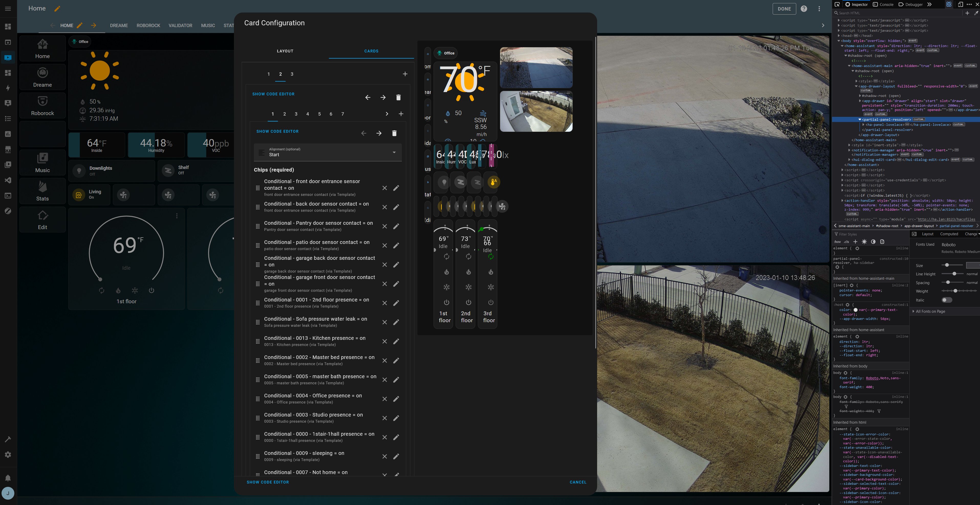Activate the DevTools element picker icon
Image resolution: width=980 pixels, height=505 pixels.
(x=837, y=5)
